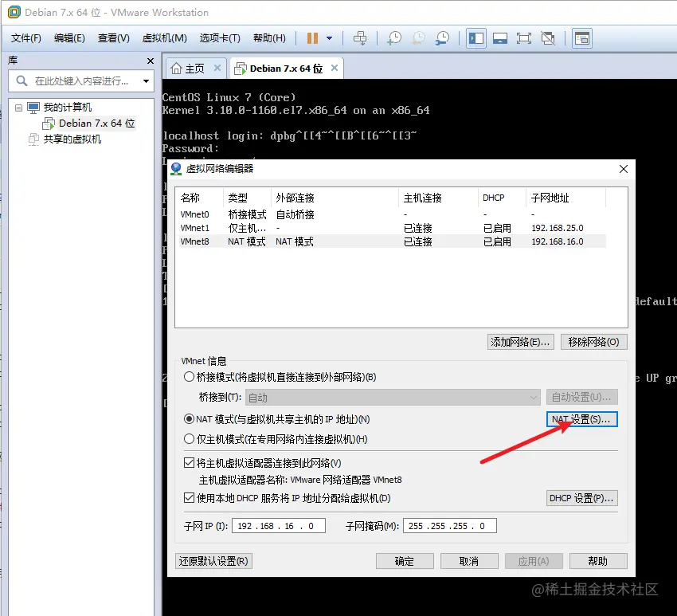Viewport: 677px width, 616px height.
Task: Select the VMnet8 network row
Action: [393, 241]
